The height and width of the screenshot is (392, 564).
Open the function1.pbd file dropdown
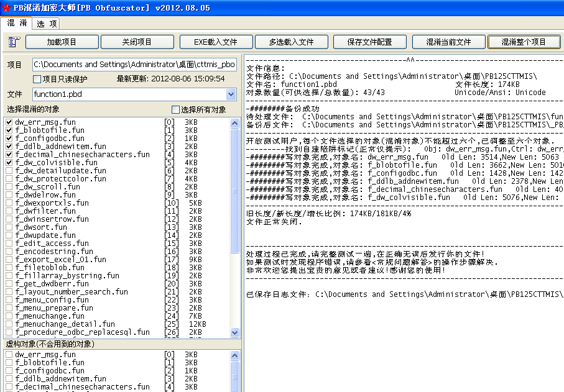[x=231, y=94]
